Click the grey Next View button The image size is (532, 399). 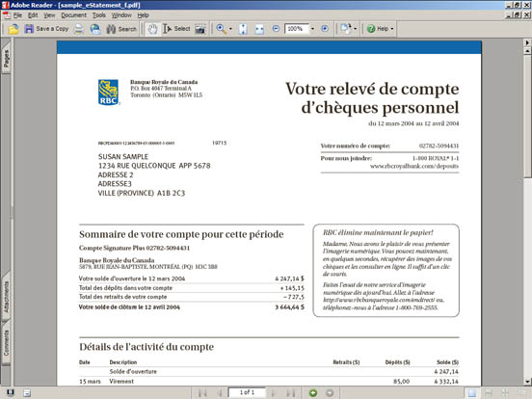click(x=329, y=393)
